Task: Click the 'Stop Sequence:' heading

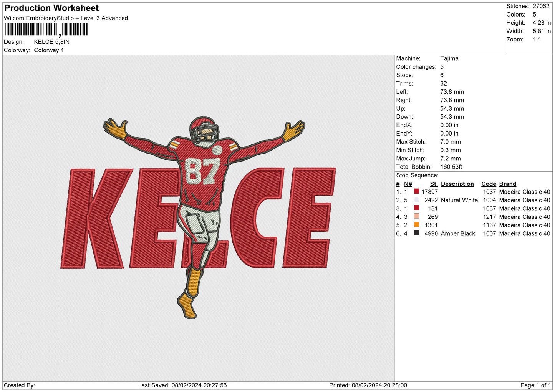Action: coord(417,175)
